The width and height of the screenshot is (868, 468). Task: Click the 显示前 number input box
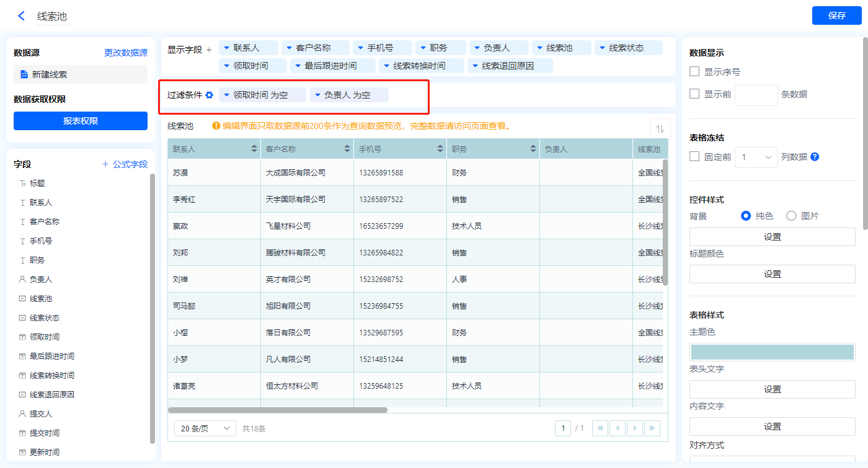[756, 95]
